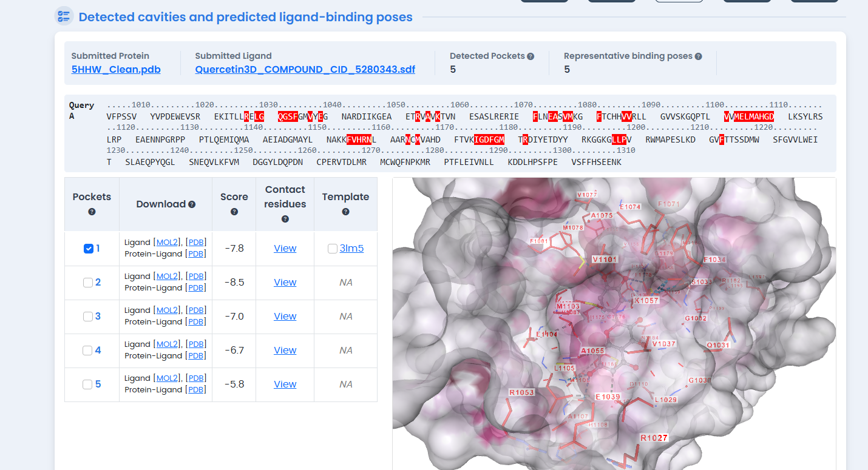Open the 3lm5 template link
This screenshot has height=470, width=868.
(351, 249)
